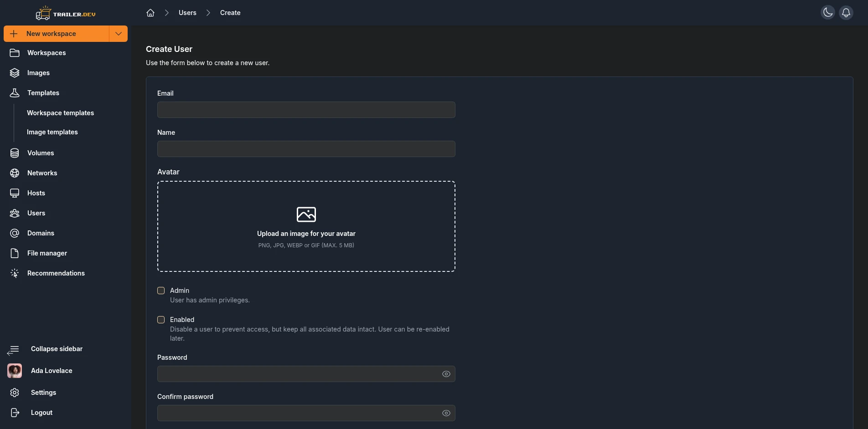The height and width of the screenshot is (429, 868).
Task: Select Templates in the sidebar
Action: 66,93
